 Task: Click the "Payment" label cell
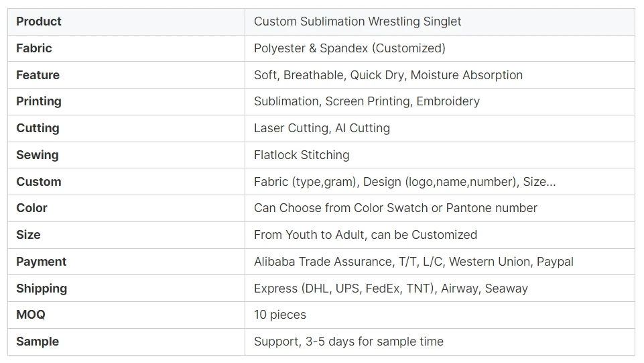pyautogui.click(x=42, y=262)
